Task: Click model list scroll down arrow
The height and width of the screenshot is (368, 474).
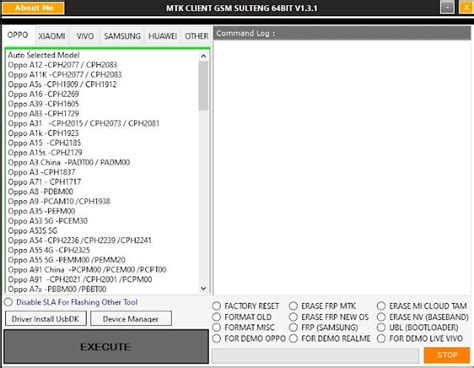Action: click(x=203, y=289)
